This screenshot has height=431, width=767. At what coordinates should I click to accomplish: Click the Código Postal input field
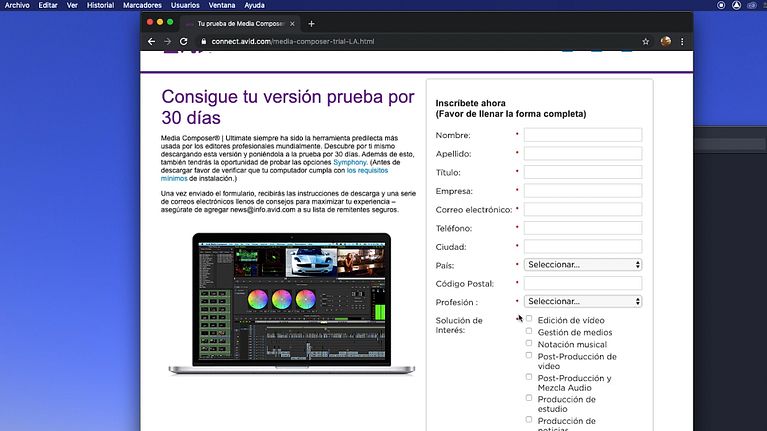[x=583, y=283]
